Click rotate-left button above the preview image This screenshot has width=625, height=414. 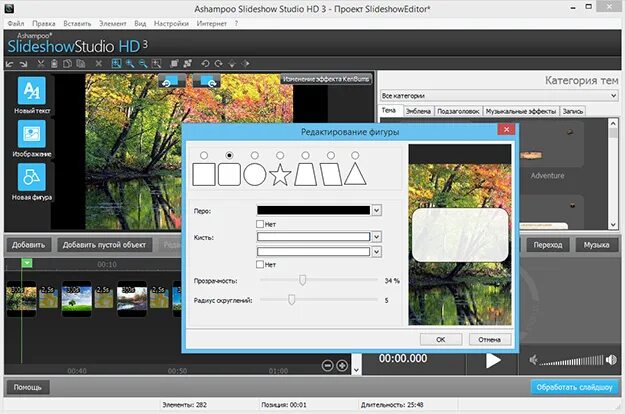pyautogui.click(x=172, y=81)
